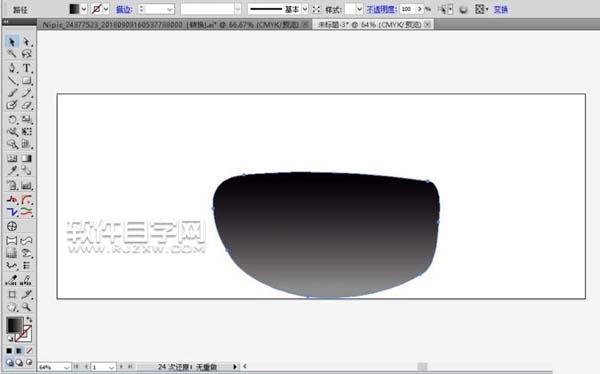The image size is (600, 374).
Task: Click the opacity link label
Action: pyautogui.click(x=381, y=9)
